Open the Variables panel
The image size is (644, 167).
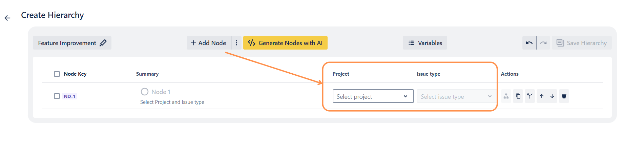point(425,43)
